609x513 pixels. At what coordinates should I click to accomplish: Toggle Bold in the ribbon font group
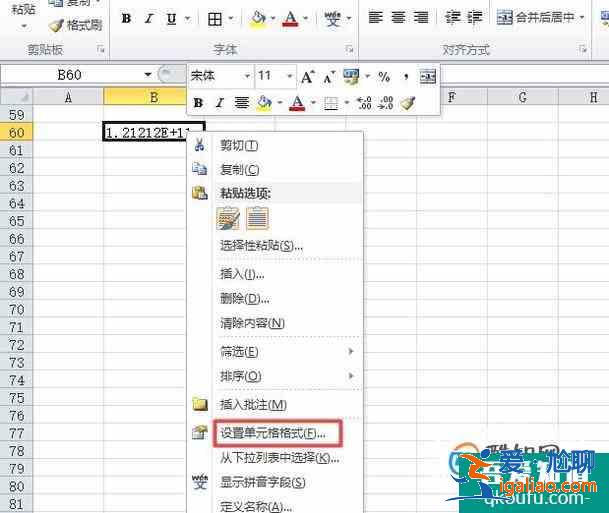126,18
